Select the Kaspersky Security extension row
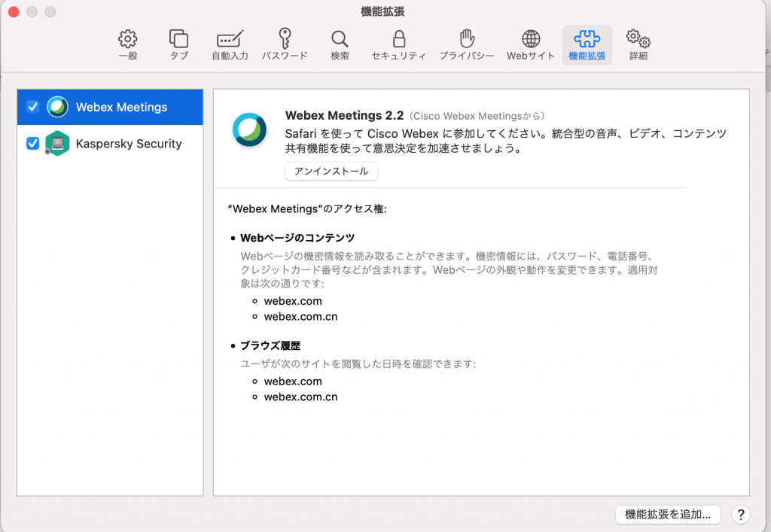771x532 pixels. pyautogui.click(x=110, y=144)
